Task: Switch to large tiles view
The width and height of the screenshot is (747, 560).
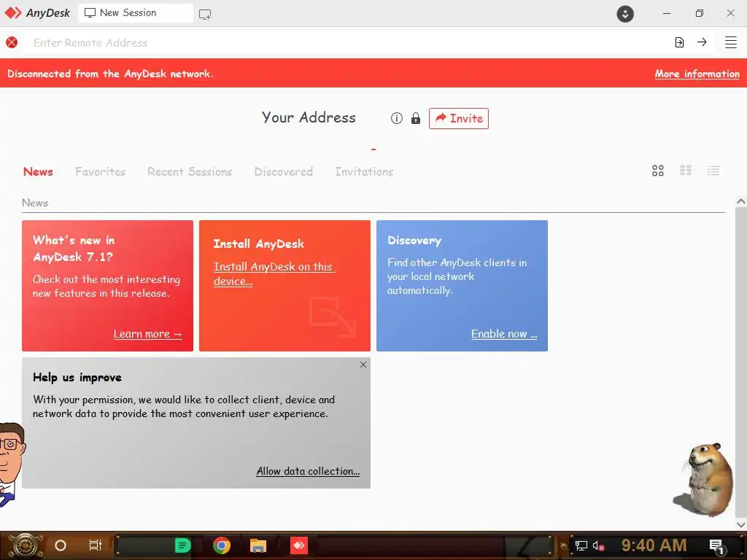Action: pyautogui.click(x=658, y=171)
